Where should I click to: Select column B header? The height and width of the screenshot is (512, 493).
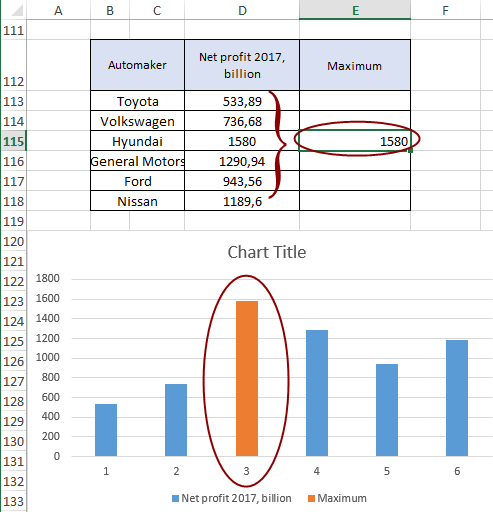tap(110, 10)
